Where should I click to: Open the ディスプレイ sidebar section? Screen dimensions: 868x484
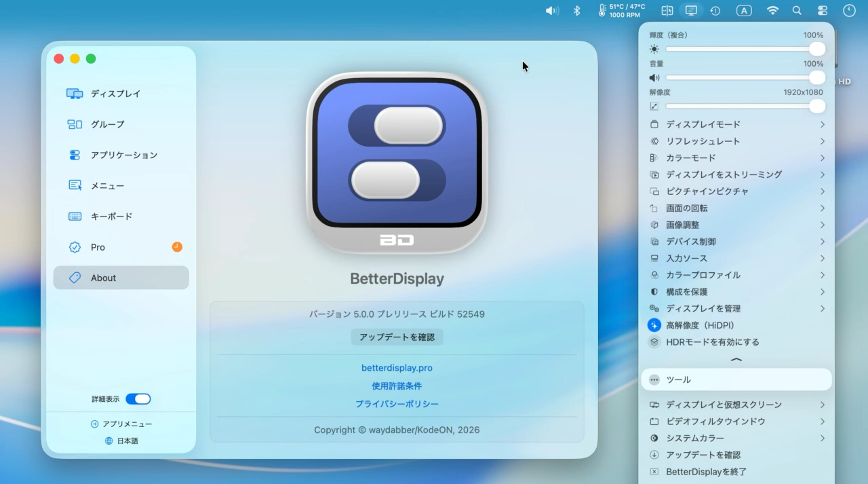coord(121,94)
